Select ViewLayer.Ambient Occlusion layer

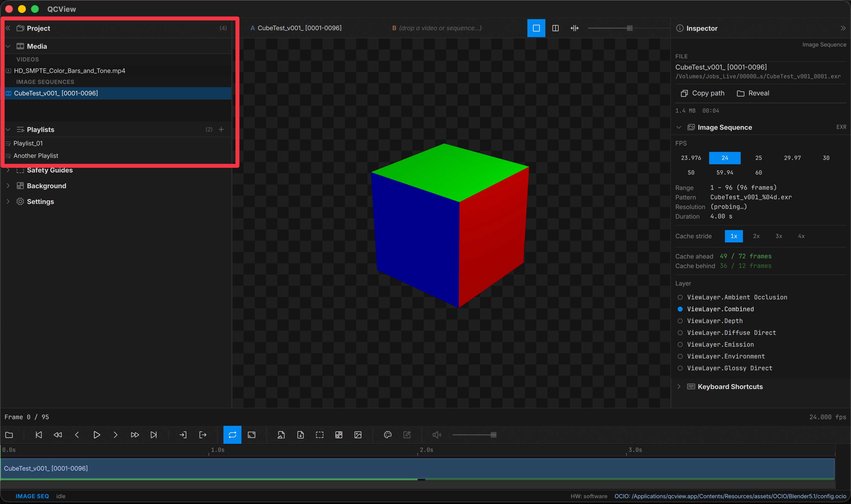732,297
